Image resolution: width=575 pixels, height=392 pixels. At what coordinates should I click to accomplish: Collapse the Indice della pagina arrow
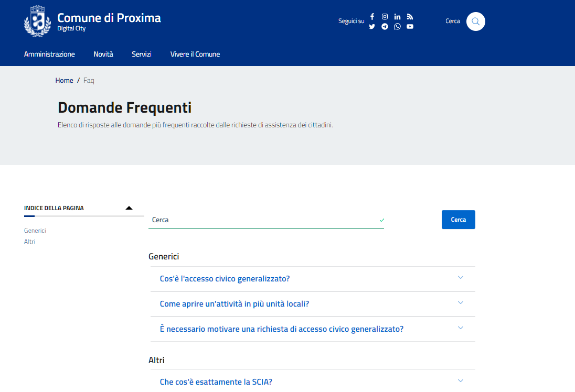(x=129, y=208)
